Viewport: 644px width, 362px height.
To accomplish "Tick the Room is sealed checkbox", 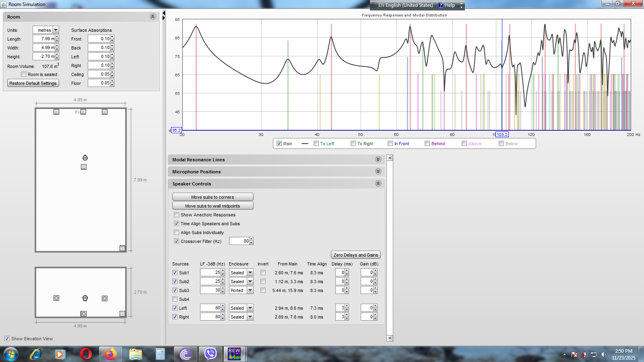I will point(23,74).
